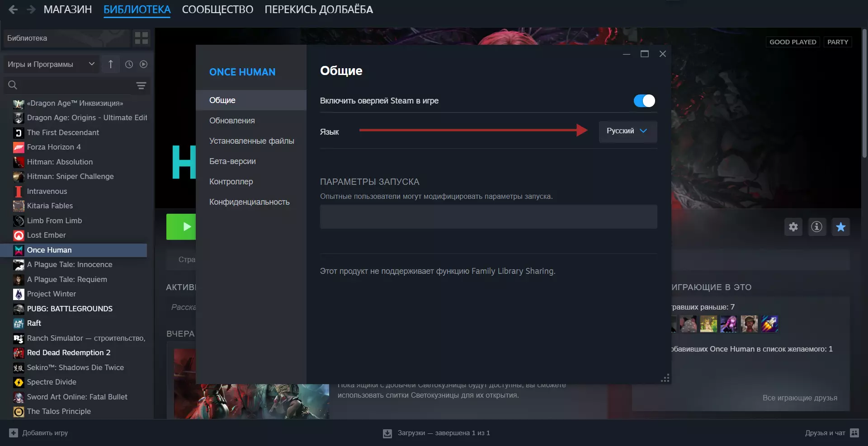The image size is (868, 446).
Task: Open the language dropdown showing Русский
Action: click(628, 131)
